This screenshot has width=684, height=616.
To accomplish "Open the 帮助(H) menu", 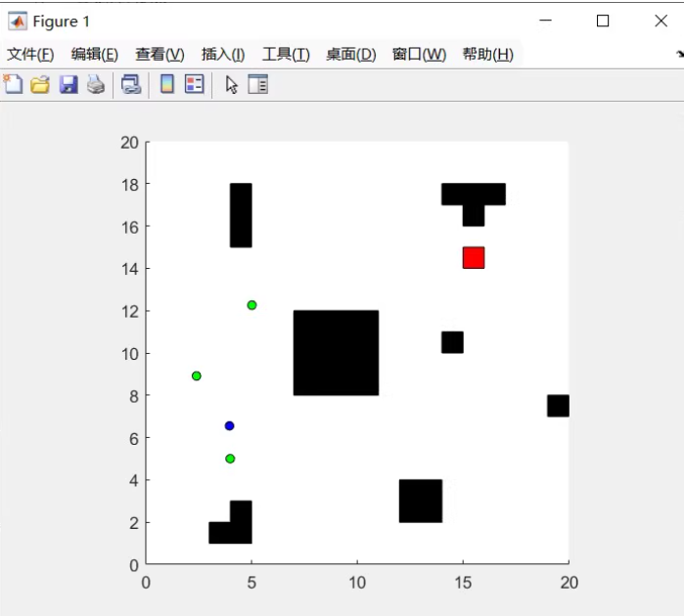I will point(487,55).
